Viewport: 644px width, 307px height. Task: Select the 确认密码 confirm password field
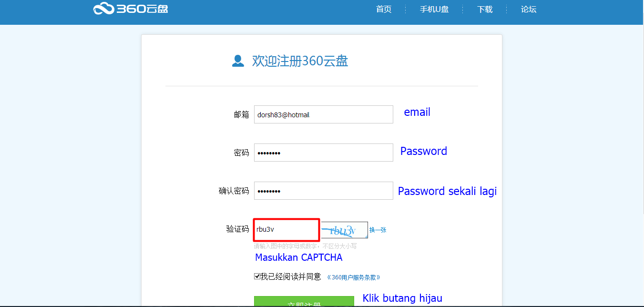[324, 191]
